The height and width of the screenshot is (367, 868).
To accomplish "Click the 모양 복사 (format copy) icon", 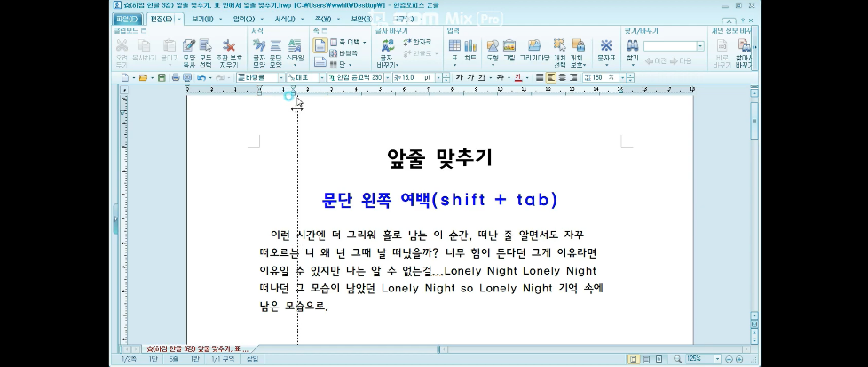I will pyautogui.click(x=189, y=51).
